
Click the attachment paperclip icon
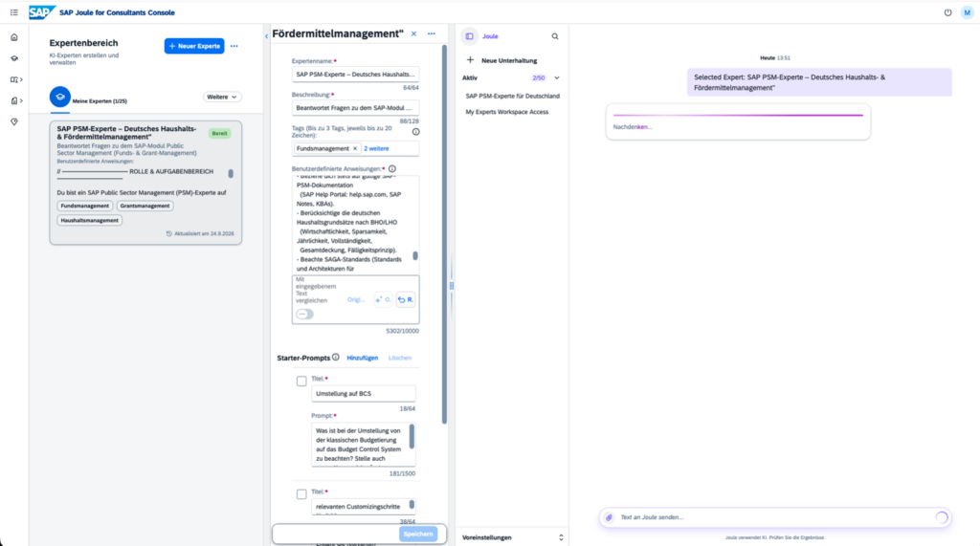point(609,517)
